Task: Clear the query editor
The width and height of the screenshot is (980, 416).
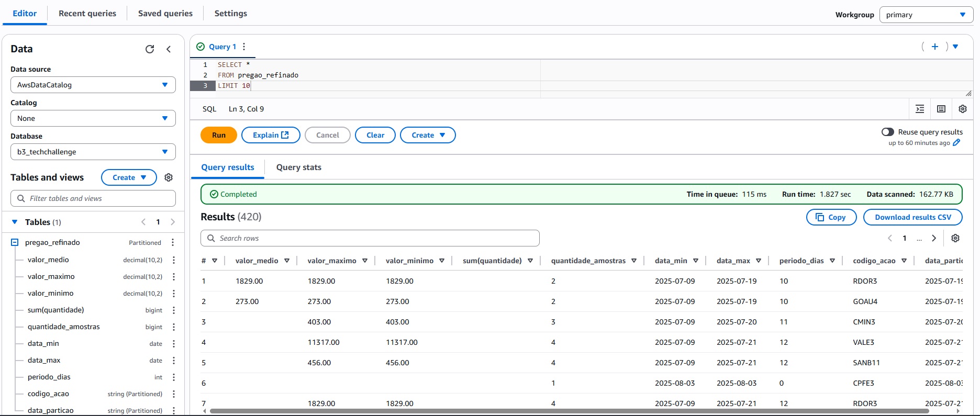Action: (x=375, y=135)
